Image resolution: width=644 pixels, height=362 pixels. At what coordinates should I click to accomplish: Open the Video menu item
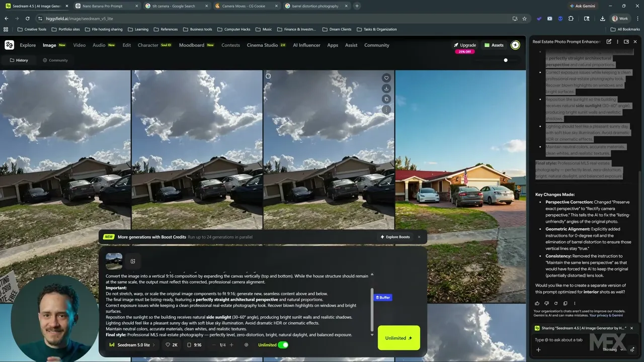pyautogui.click(x=79, y=45)
